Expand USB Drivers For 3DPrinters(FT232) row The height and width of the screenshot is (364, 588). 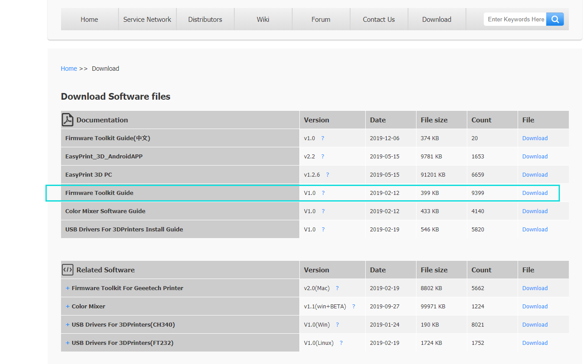[x=68, y=343]
